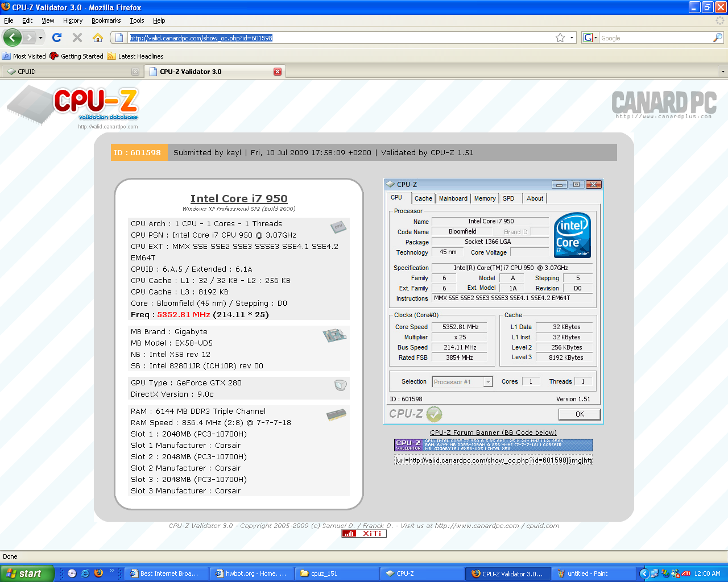Click the forward navigation arrow
728x582 pixels.
pos(29,38)
